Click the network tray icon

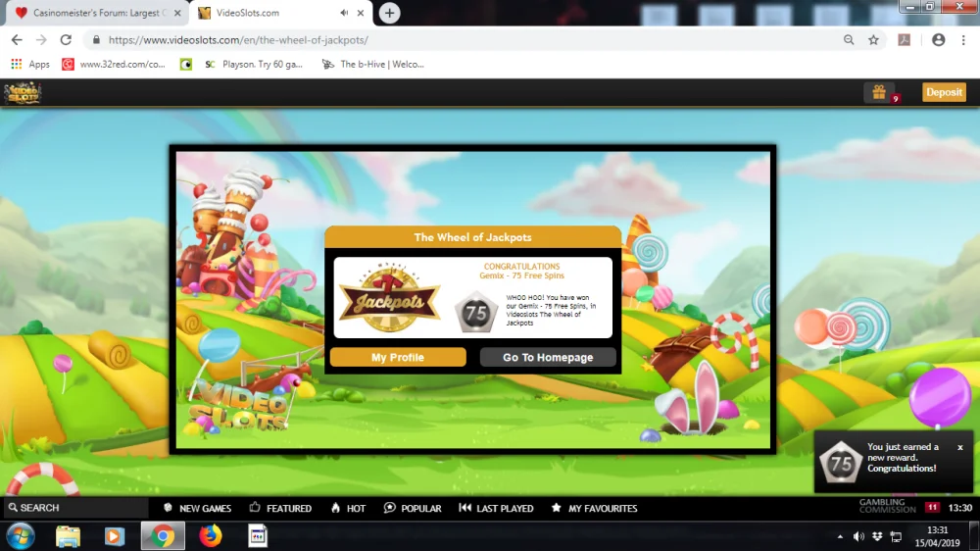pos(896,536)
